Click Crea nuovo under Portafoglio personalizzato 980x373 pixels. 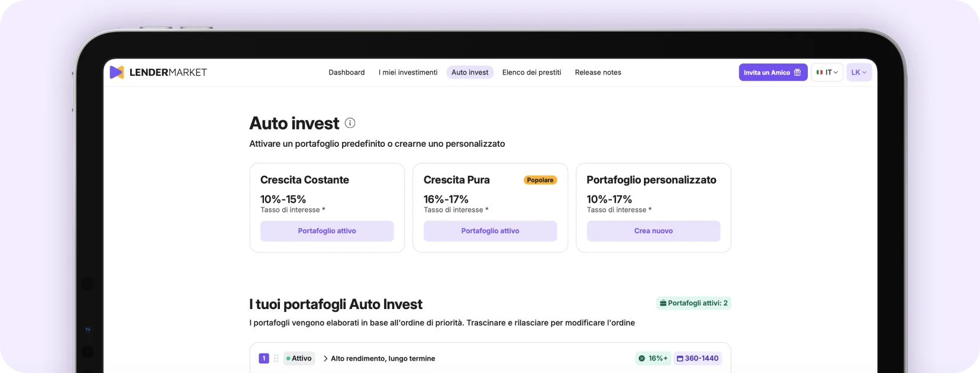[653, 231]
